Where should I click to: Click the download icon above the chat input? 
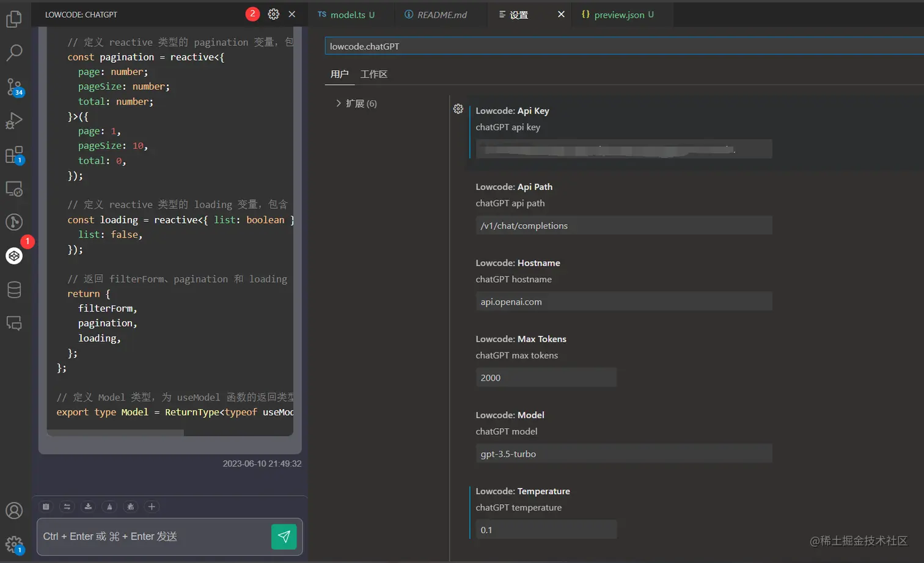pyautogui.click(x=88, y=507)
